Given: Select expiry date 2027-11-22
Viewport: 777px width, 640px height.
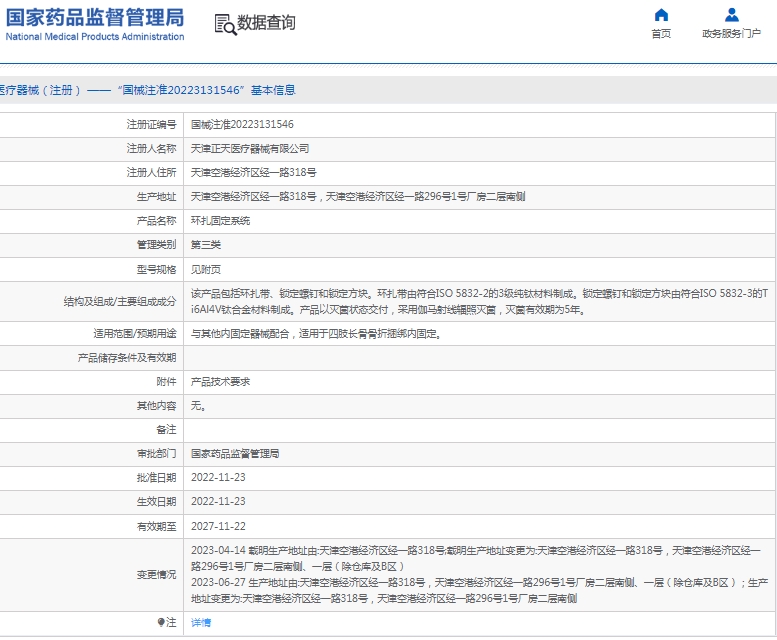Looking at the screenshot, I should click(219, 526).
